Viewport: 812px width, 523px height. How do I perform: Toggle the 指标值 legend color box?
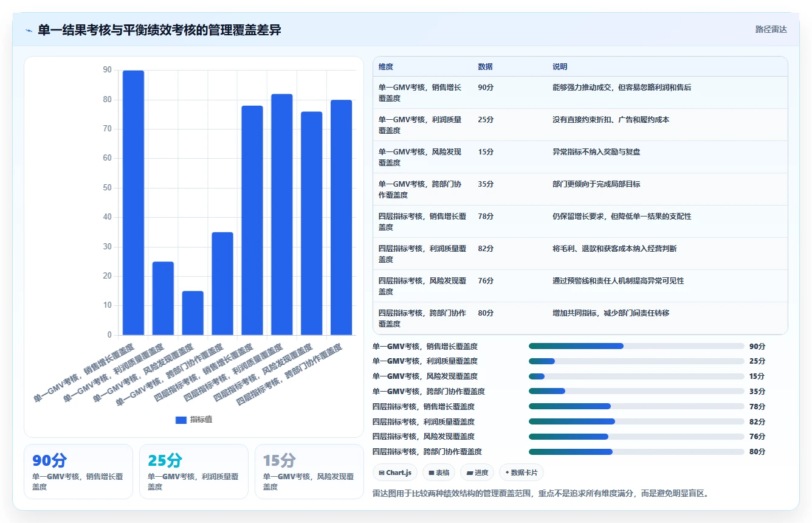click(x=181, y=420)
